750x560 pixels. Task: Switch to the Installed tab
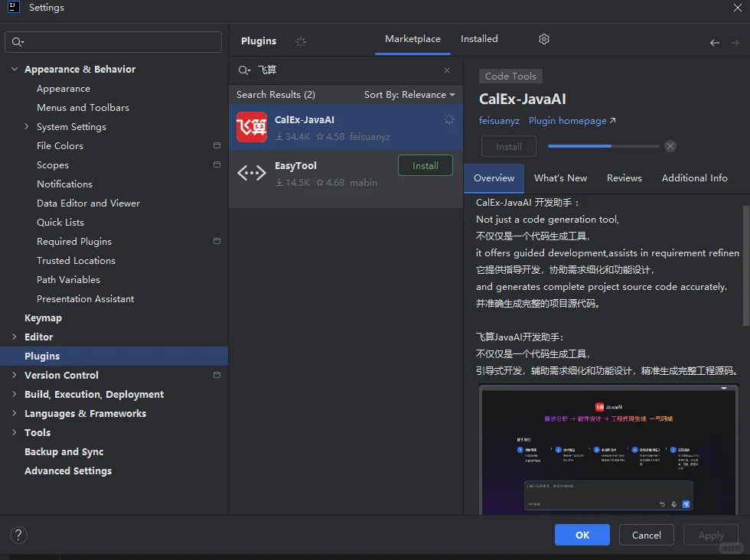(479, 39)
